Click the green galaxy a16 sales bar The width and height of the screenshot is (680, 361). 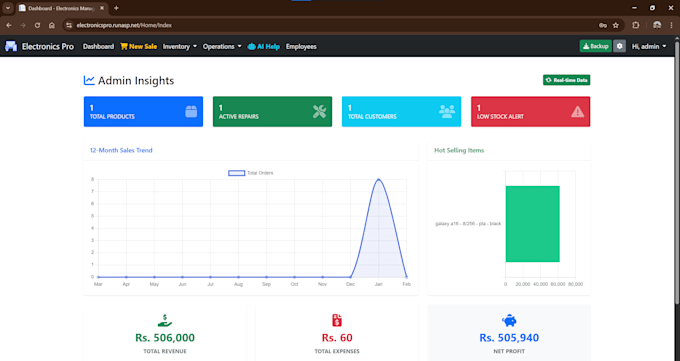(533, 224)
